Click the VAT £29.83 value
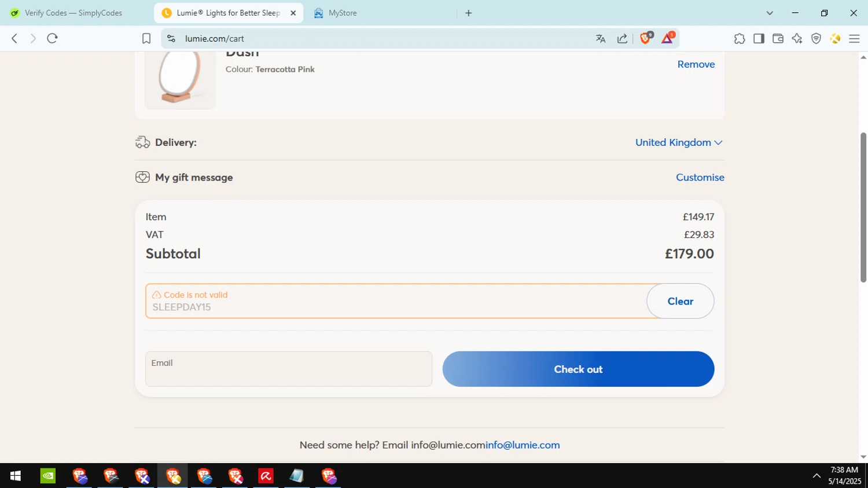868x488 pixels. (699, 234)
